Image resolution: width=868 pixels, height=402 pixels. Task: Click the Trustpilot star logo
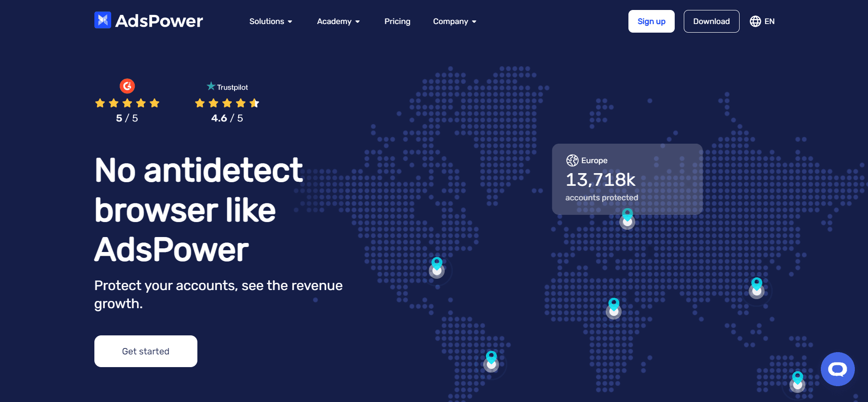tap(211, 86)
